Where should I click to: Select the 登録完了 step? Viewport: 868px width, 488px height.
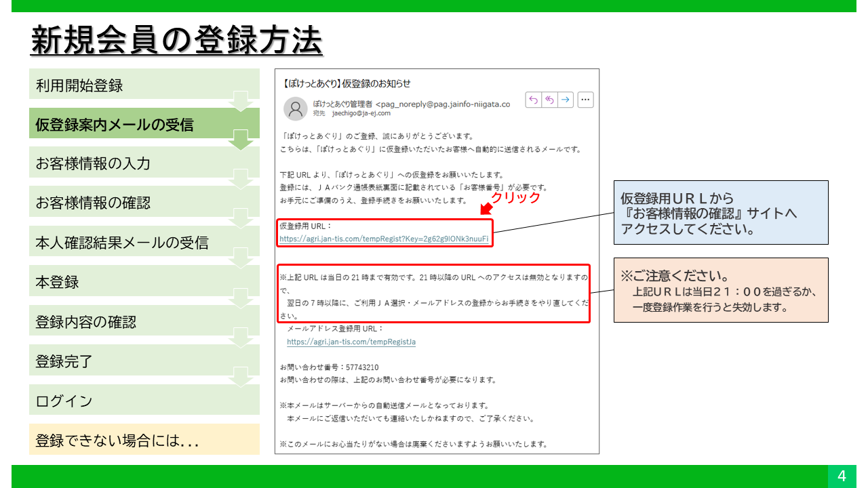click(x=144, y=361)
